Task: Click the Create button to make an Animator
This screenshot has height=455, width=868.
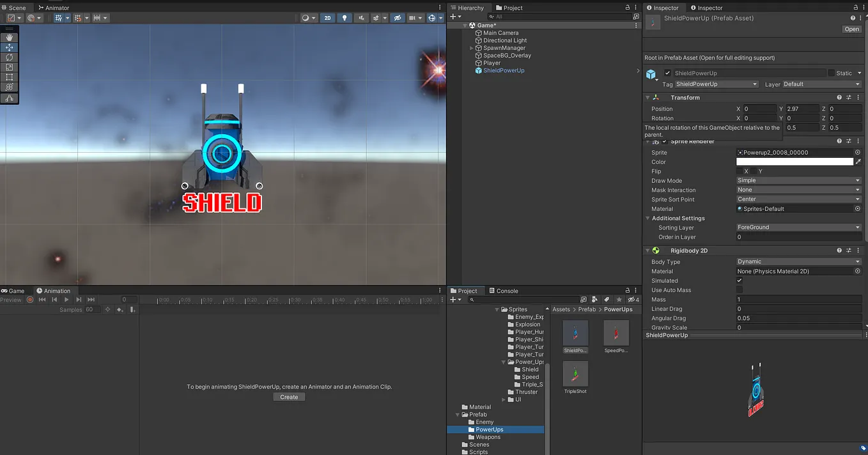Action: (288, 396)
